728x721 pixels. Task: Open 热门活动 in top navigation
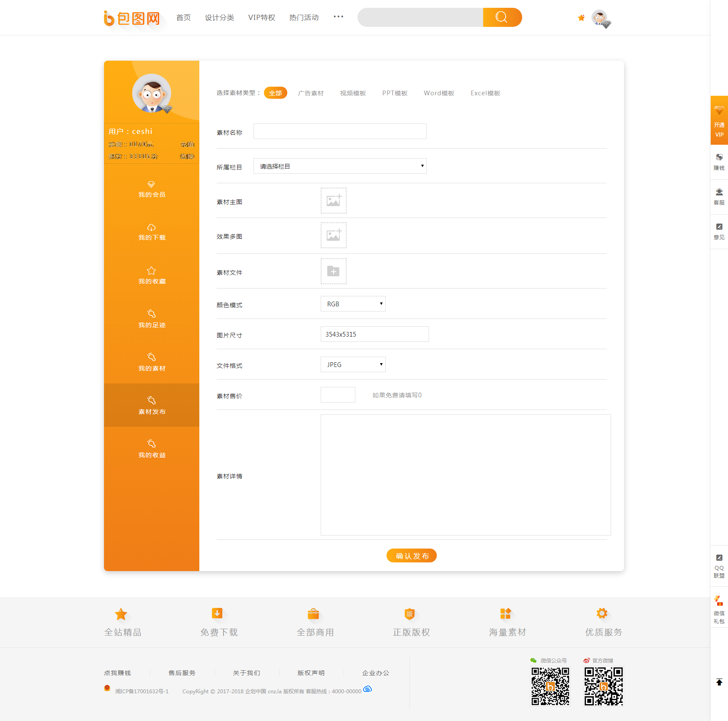pos(304,17)
